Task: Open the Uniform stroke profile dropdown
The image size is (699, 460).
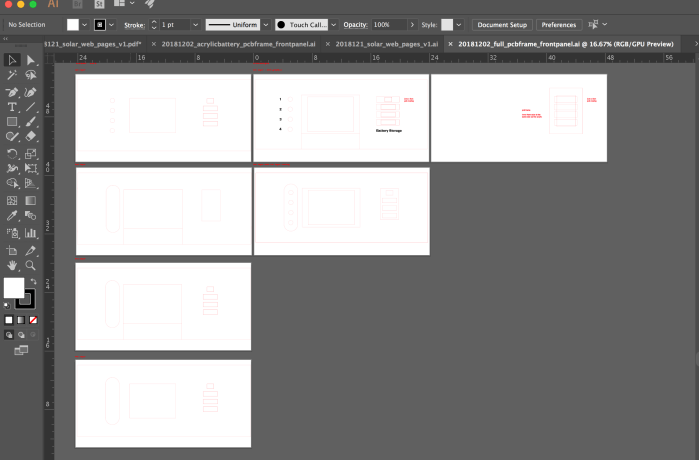Action: coord(266,24)
